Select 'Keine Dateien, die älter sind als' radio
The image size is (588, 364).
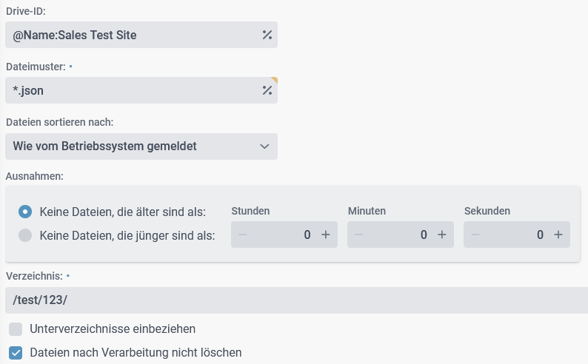[x=25, y=212]
